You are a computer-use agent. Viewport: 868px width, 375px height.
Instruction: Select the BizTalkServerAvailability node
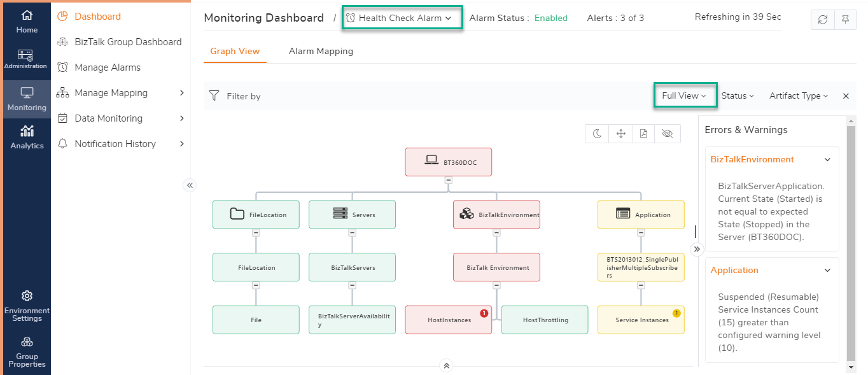(352, 320)
